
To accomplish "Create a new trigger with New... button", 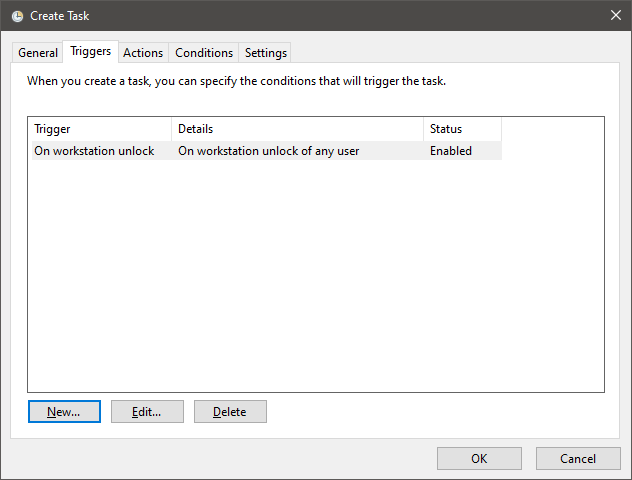I will click(64, 411).
